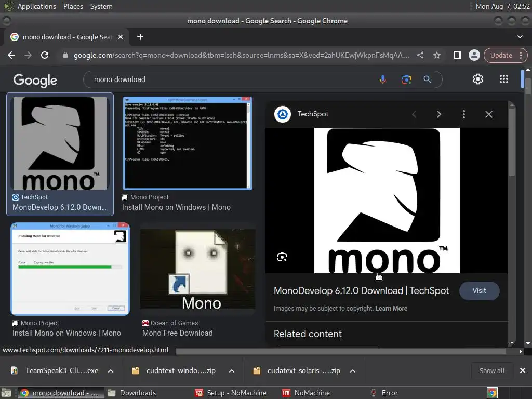Click the large mono logo preview image
The image size is (532, 399).
point(387,201)
